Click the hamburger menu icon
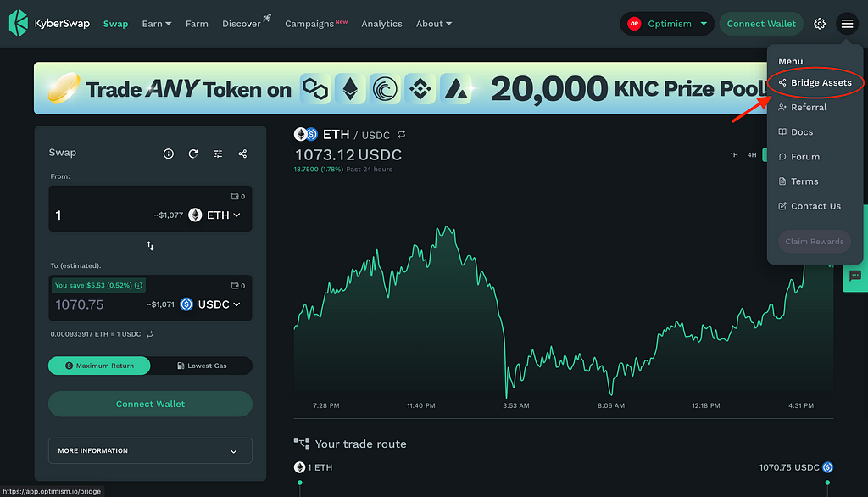The width and height of the screenshot is (868, 497). click(847, 23)
